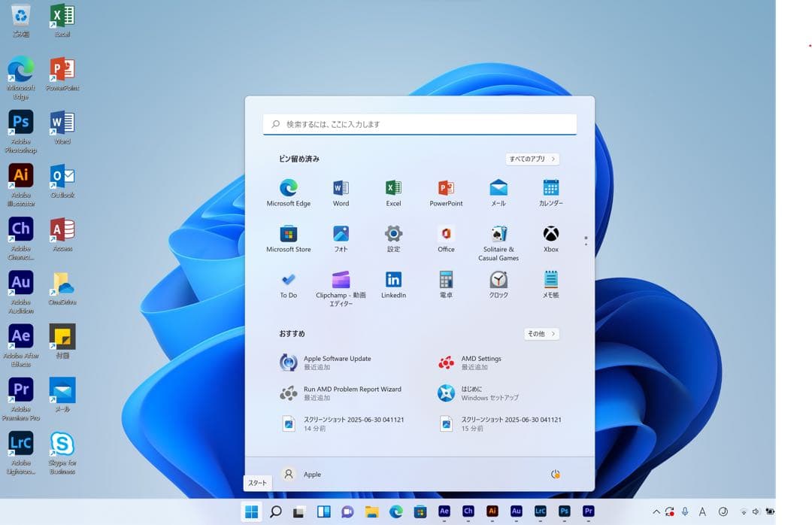Click the pinned apps page indicator dots

[586, 241]
